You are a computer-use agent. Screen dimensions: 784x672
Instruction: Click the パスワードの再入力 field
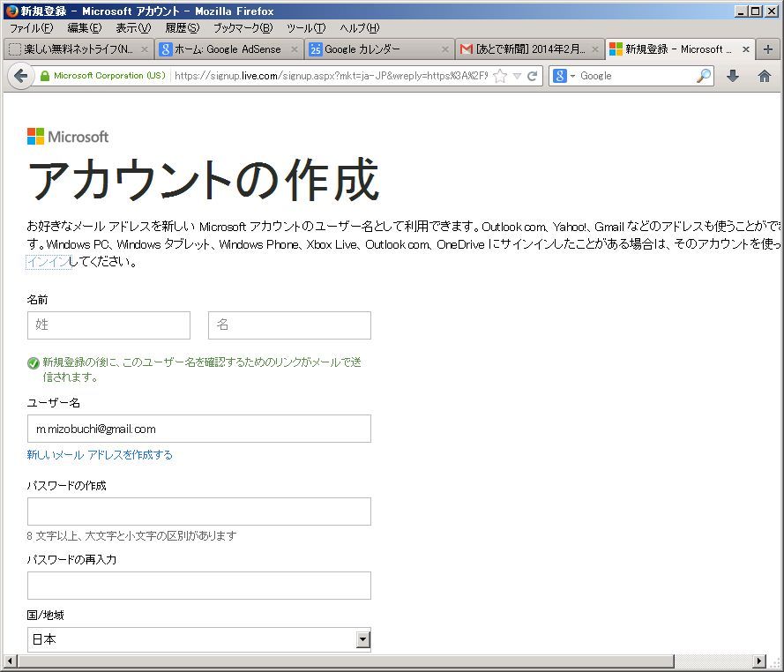click(x=199, y=586)
